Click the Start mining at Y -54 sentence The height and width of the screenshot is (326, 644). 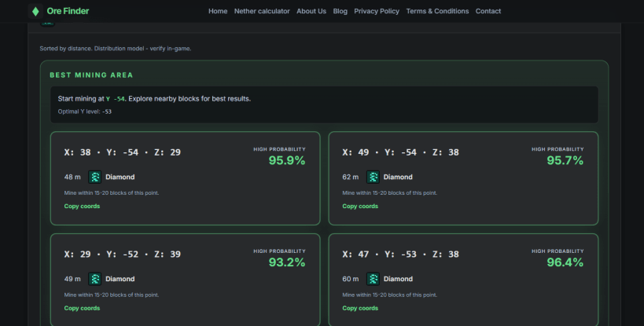[154, 99]
